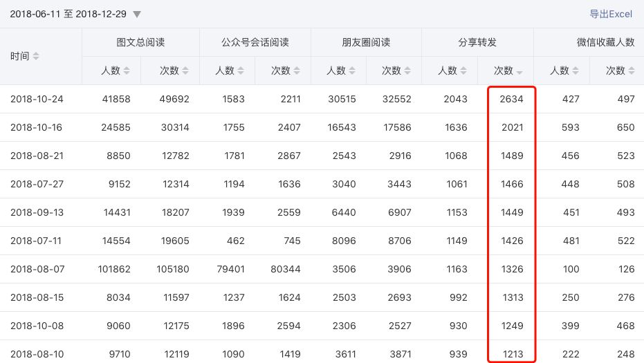Viewport: 644px width, 363px height.
Task: Select the 2018-10-08 date cell
Action: pyautogui.click(x=37, y=326)
